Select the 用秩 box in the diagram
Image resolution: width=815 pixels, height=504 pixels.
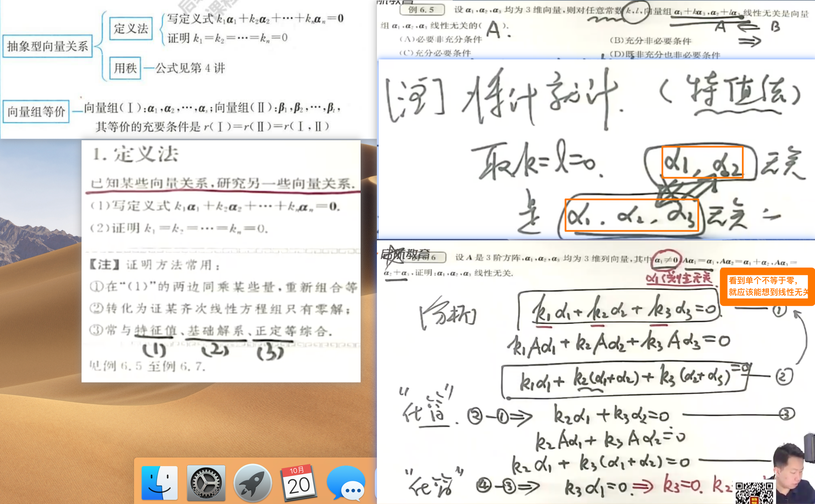tap(125, 68)
